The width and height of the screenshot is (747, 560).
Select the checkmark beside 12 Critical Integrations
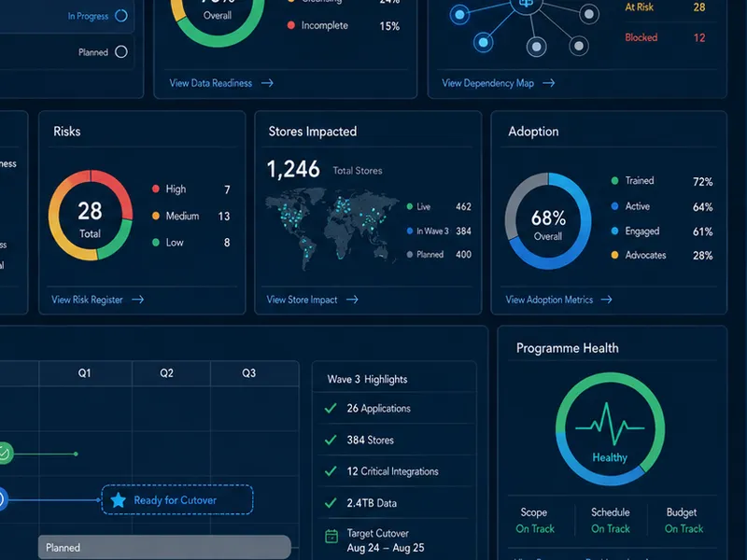coord(331,471)
